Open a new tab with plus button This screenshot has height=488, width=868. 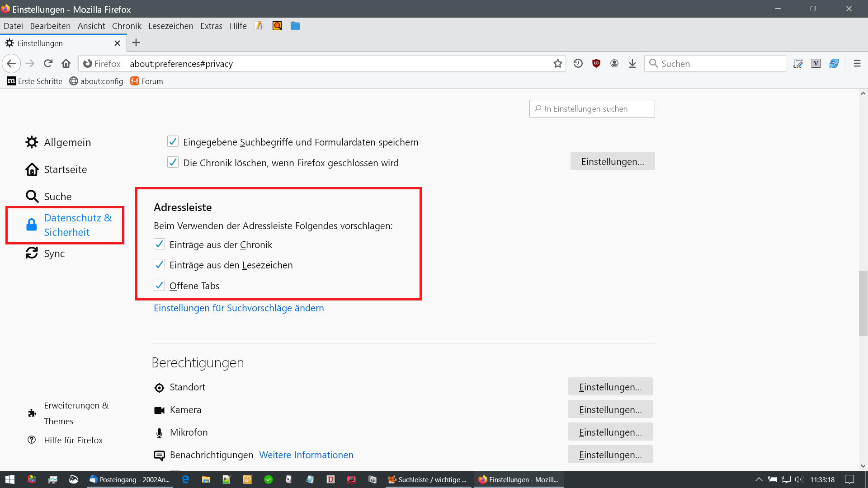click(x=136, y=43)
